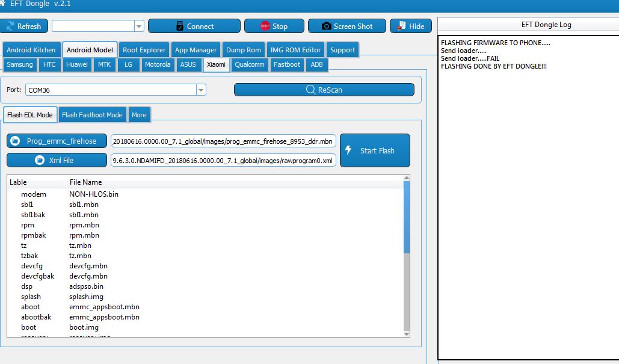Select the modem partition row
Viewport: 619px width, 364px height.
(205, 194)
